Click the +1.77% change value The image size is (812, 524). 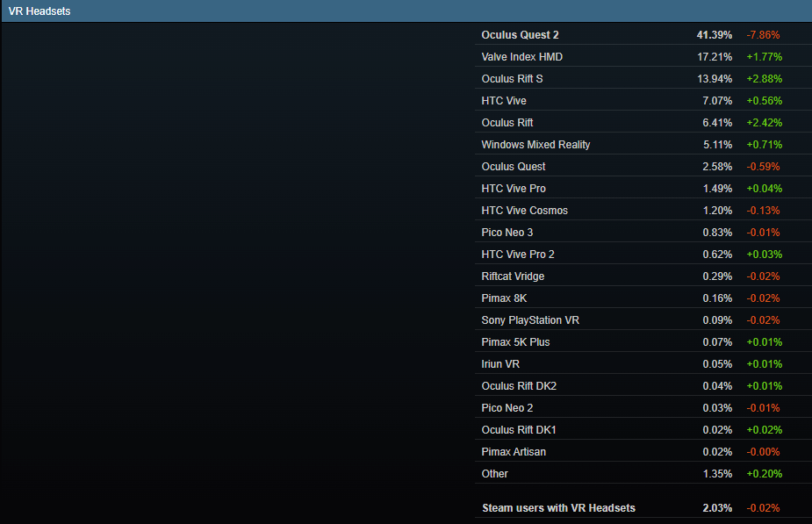[x=765, y=57]
